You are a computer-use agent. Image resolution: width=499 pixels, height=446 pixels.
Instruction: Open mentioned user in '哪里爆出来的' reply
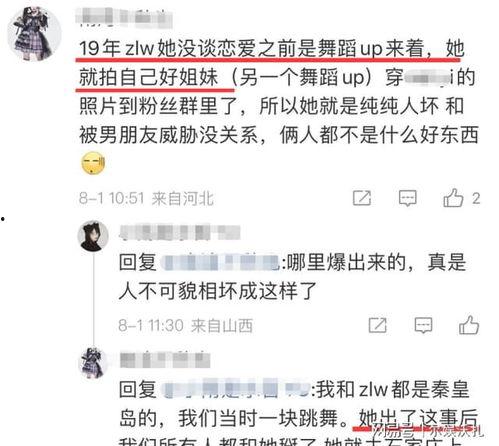click(220, 262)
